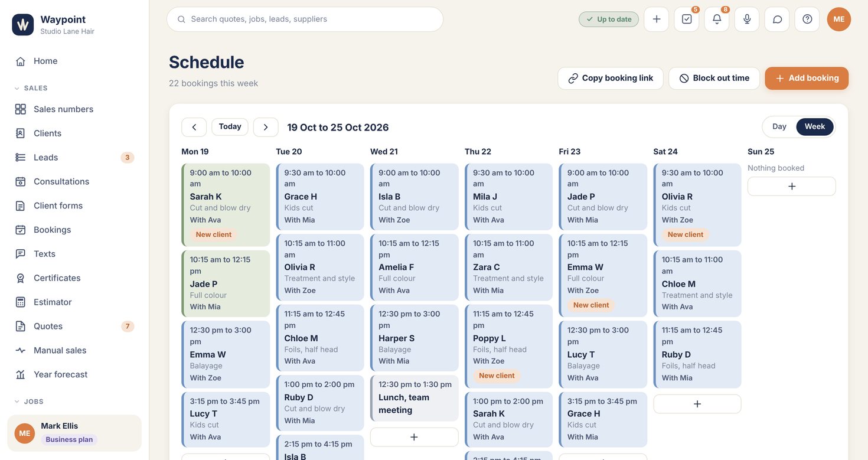The width and height of the screenshot is (868, 460).
Task: Switch to Week view
Action: tap(815, 126)
